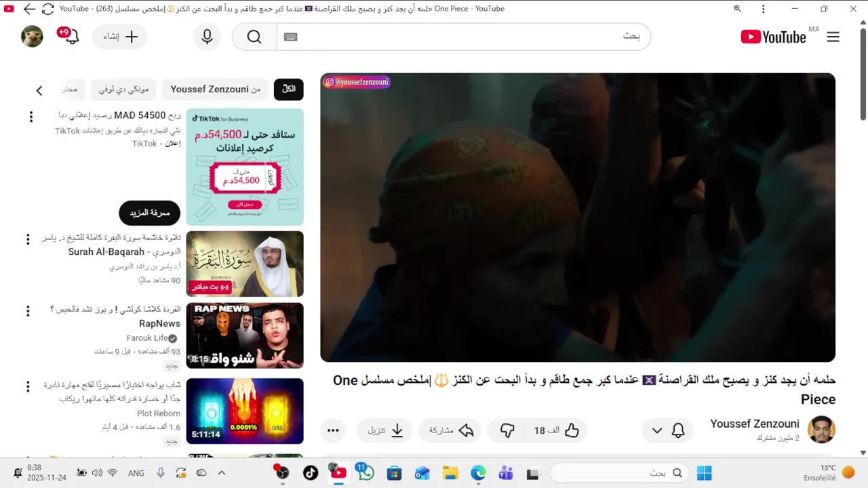Open the zoom magnifier in the title bar
The image size is (868, 488).
click(737, 9)
